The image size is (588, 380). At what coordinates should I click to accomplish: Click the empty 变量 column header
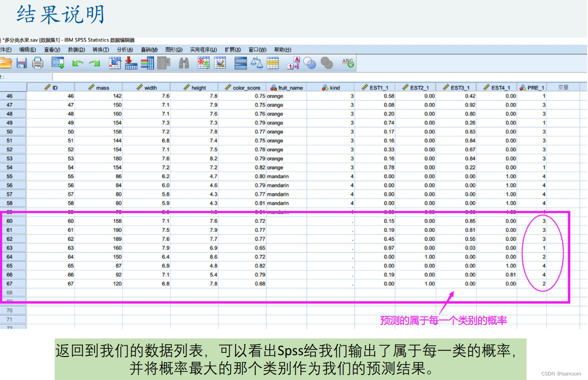click(x=563, y=88)
